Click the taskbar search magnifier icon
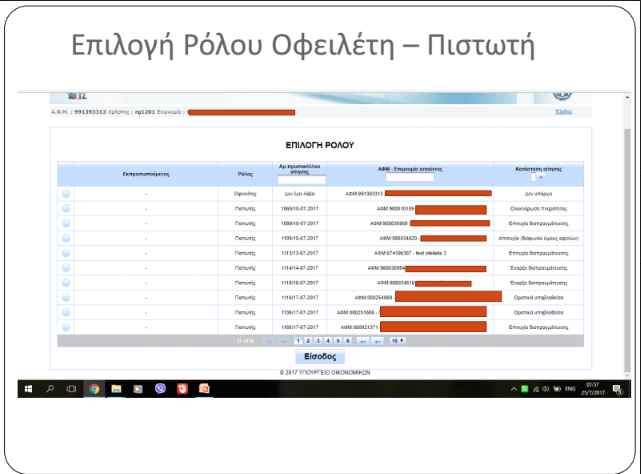This screenshot has height=474, width=641. point(50,388)
